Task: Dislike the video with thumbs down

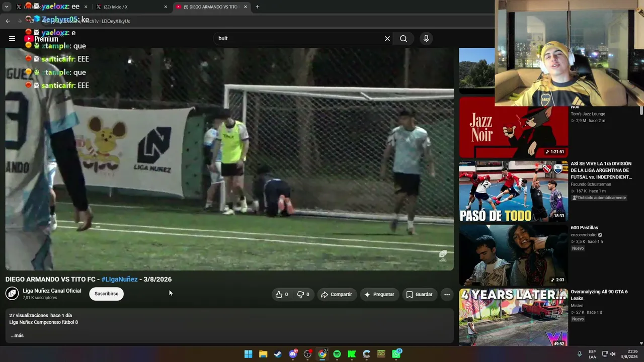Action: [303, 295]
